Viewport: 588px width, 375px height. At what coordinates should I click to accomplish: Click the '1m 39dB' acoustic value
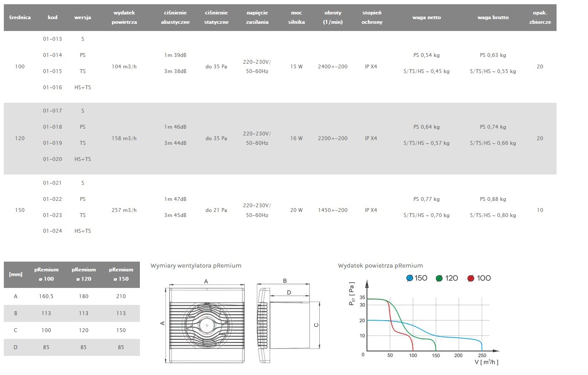pos(175,55)
